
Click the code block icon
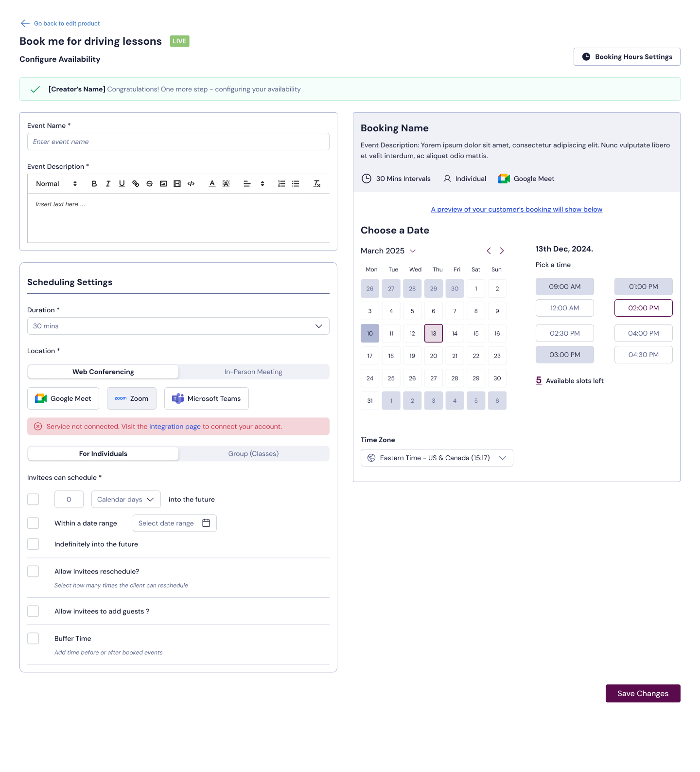[191, 184]
